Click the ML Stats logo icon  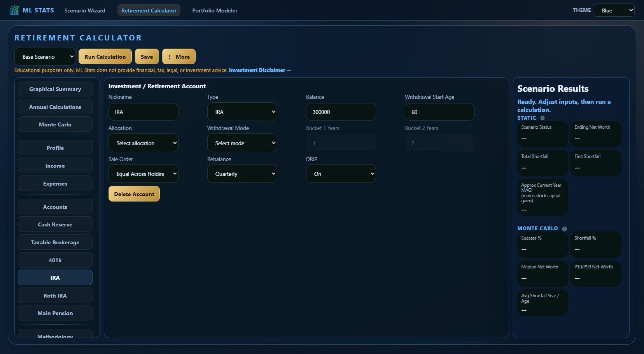click(14, 10)
